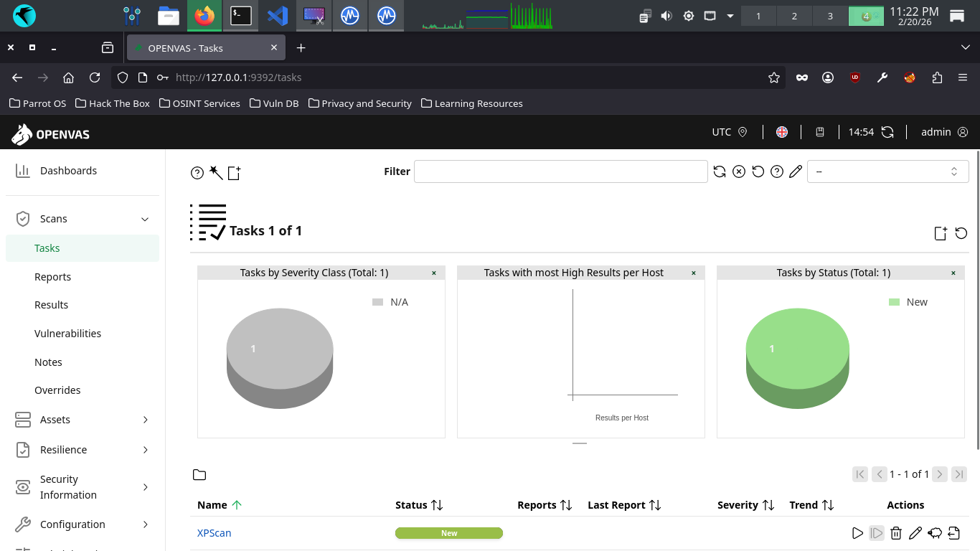Click the Filter text input field
The image size is (980, 551).
(560, 171)
